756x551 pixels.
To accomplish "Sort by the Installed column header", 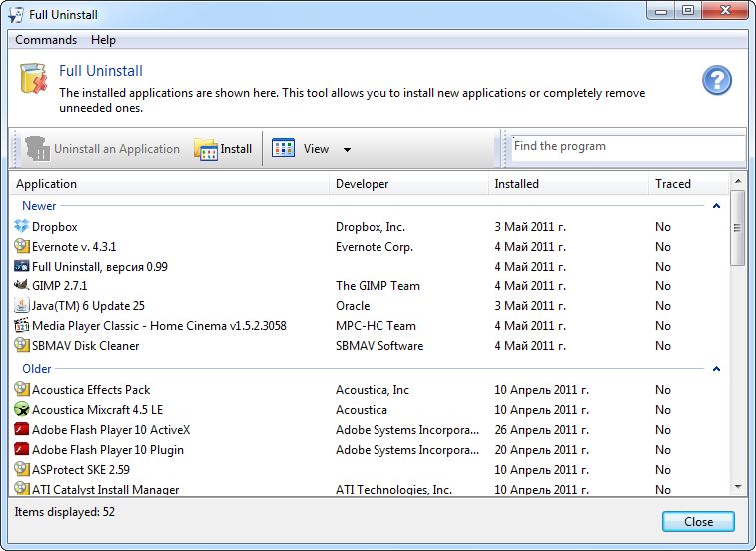I will (x=517, y=184).
